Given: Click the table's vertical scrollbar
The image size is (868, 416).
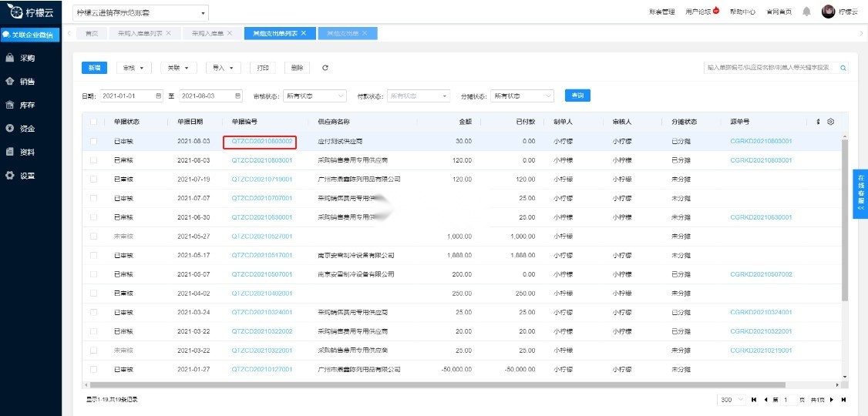Looking at the screenshot, I should pos(845,220).
